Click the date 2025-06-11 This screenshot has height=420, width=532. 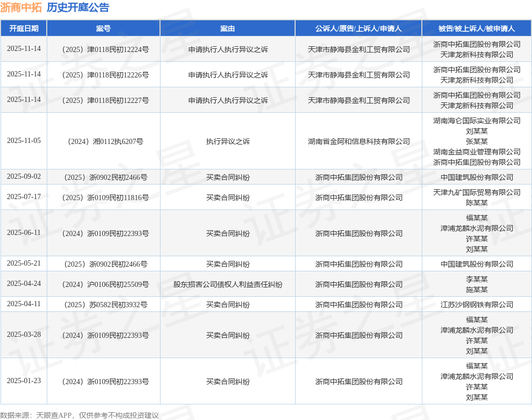pyautogui.click(x=24, y=232)
